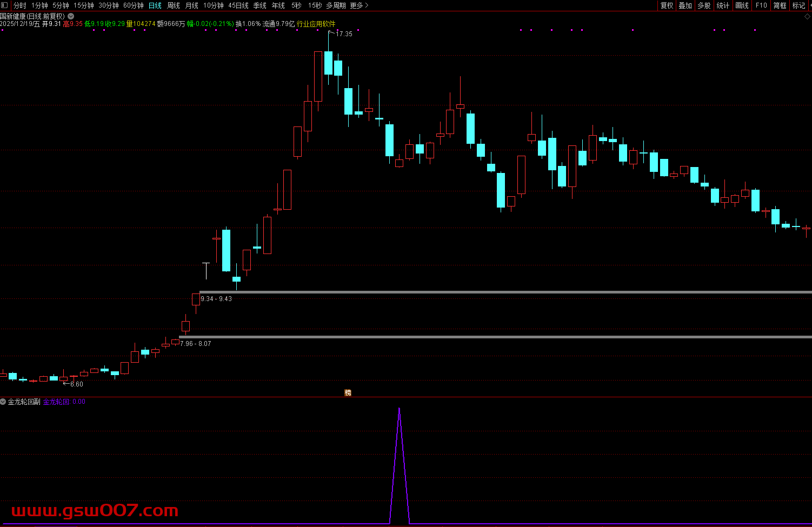The image size is (812, 527).
Task: Click the 叠加 overlay button
Action: (x=685, y=5)
